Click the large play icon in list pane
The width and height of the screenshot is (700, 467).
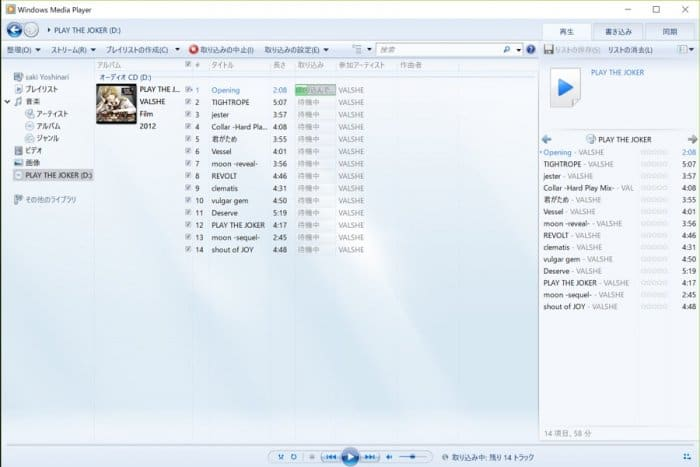[565, 88]
